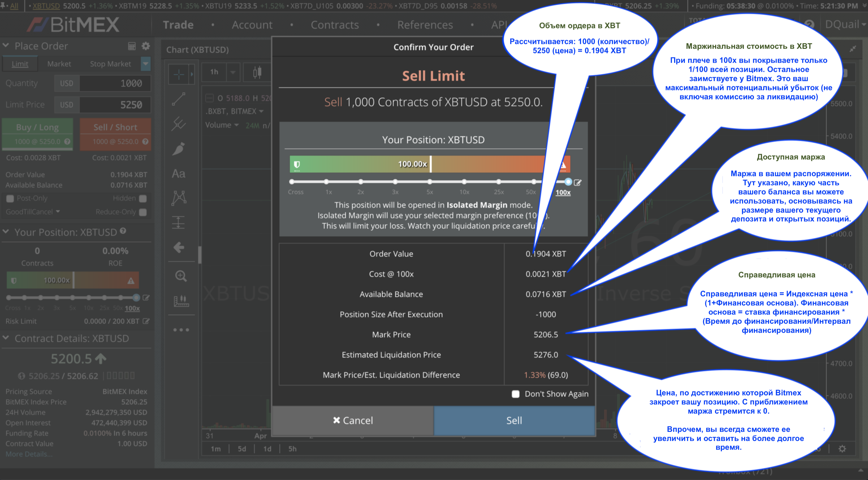Image resolution: width=868 pixels, height=480 pixels.
Task: Select 1d chart range
Action: pos(267,449)
